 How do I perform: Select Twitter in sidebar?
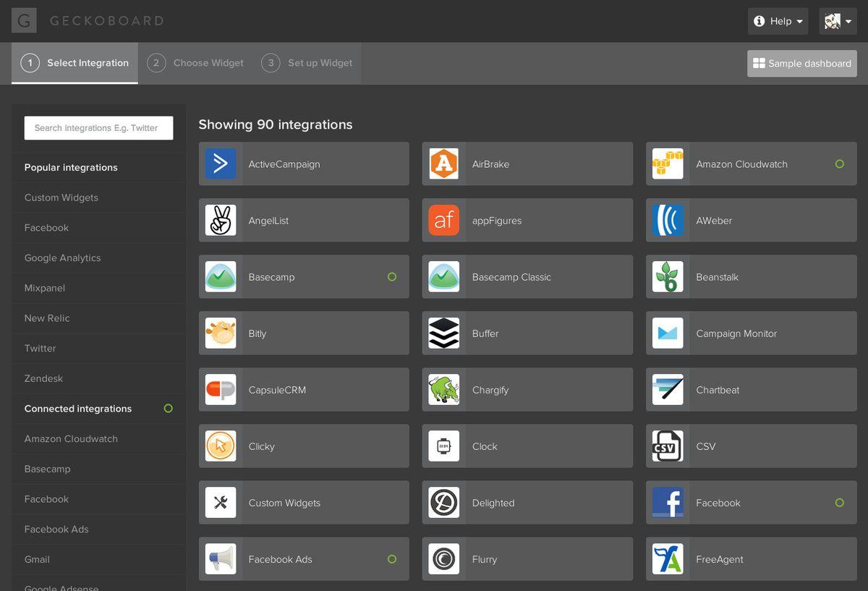[41, 348]
